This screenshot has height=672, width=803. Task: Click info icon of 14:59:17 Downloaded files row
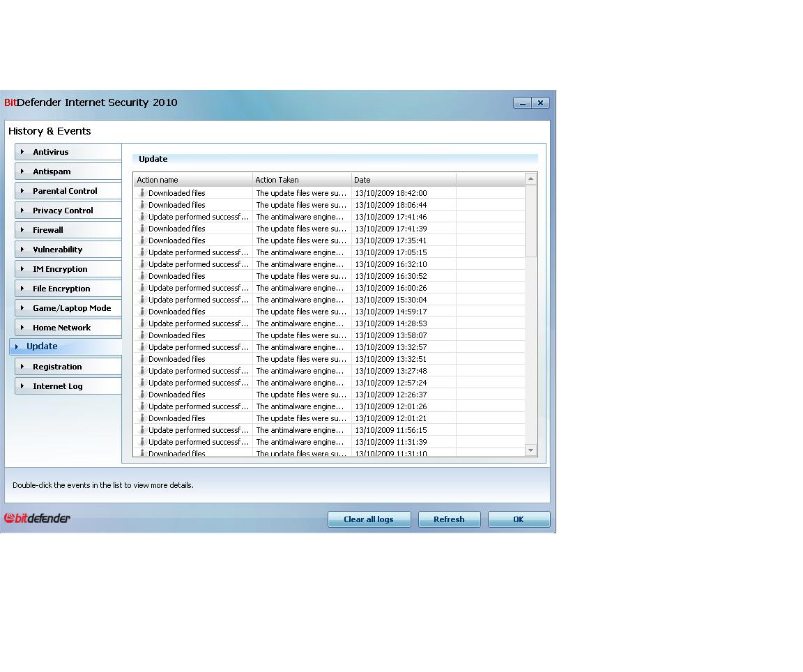pyautogui.click(x=142, y=311)
